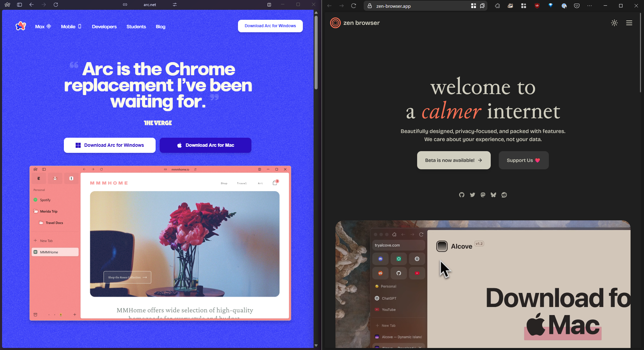Click header Download Arc for Windows button
644x350 pixels.
[270, 26]
